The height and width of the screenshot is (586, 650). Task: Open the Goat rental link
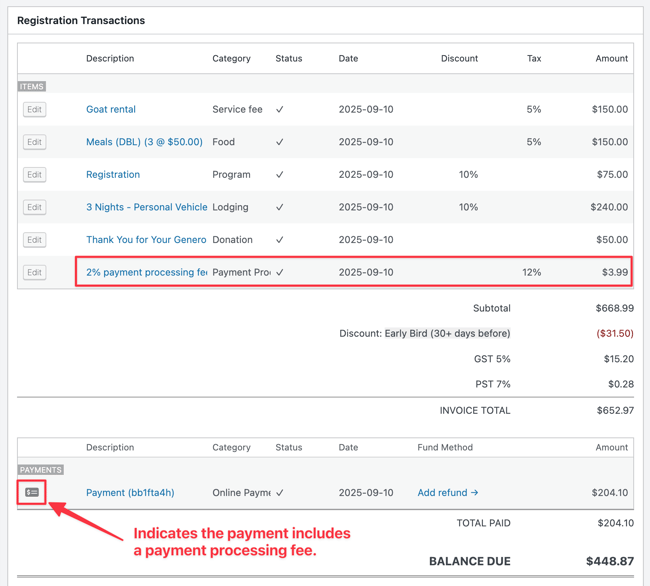111,109
